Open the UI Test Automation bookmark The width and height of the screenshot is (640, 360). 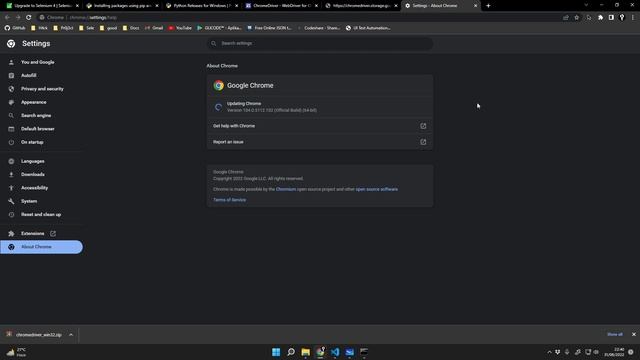[368, 28]
